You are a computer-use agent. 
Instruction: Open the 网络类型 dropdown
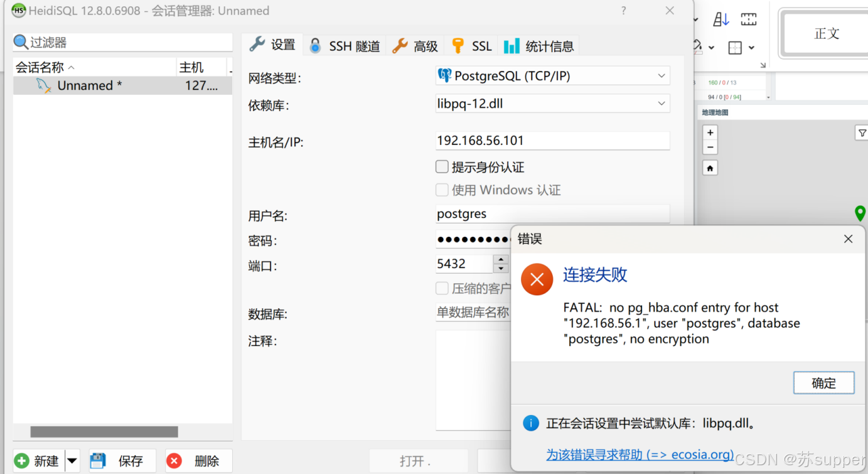[x=662, y=76]
